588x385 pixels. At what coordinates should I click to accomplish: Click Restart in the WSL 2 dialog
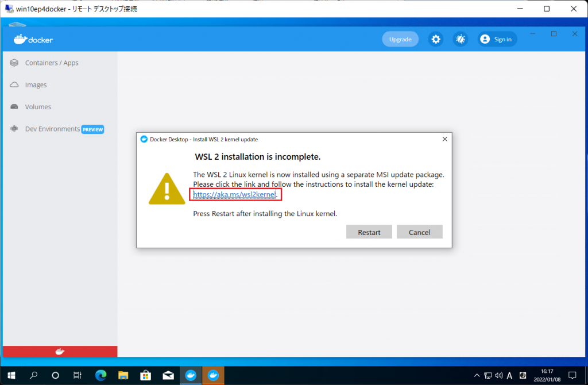(x=369, y=232)
